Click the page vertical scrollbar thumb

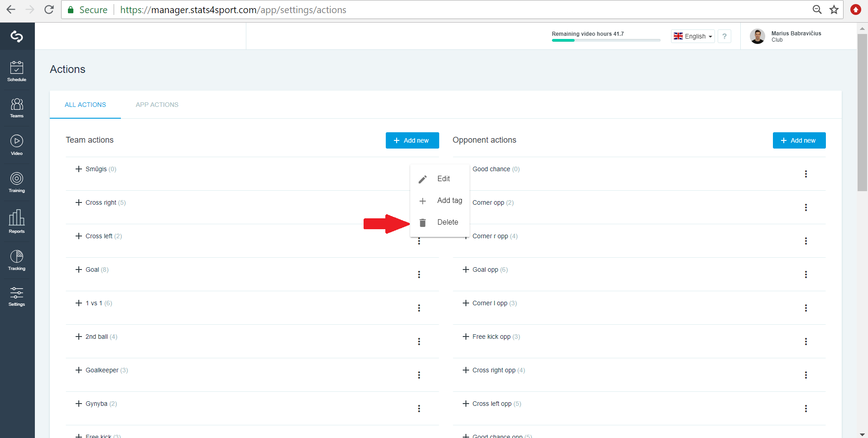coord(862,112)
